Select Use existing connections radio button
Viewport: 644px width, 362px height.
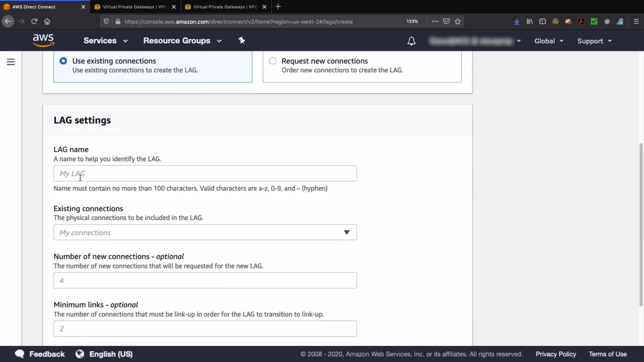pyautogui.click(x=63, y=61)
